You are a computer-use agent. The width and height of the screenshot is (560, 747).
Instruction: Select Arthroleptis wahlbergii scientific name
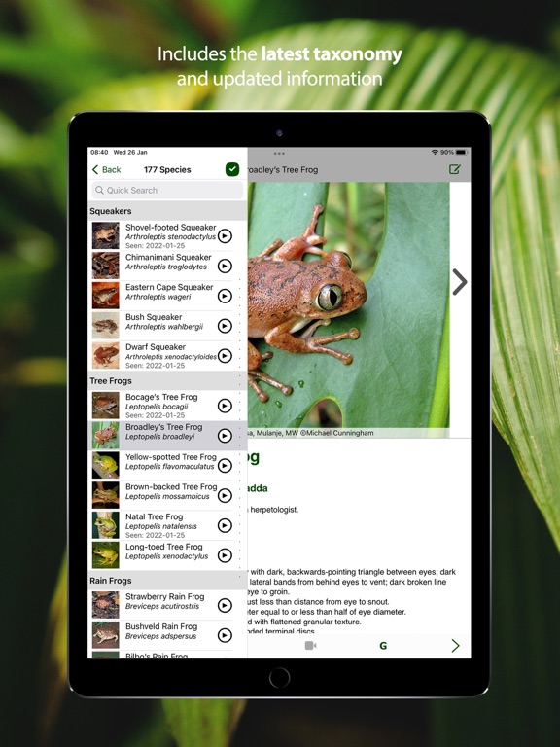click(164, 327)
